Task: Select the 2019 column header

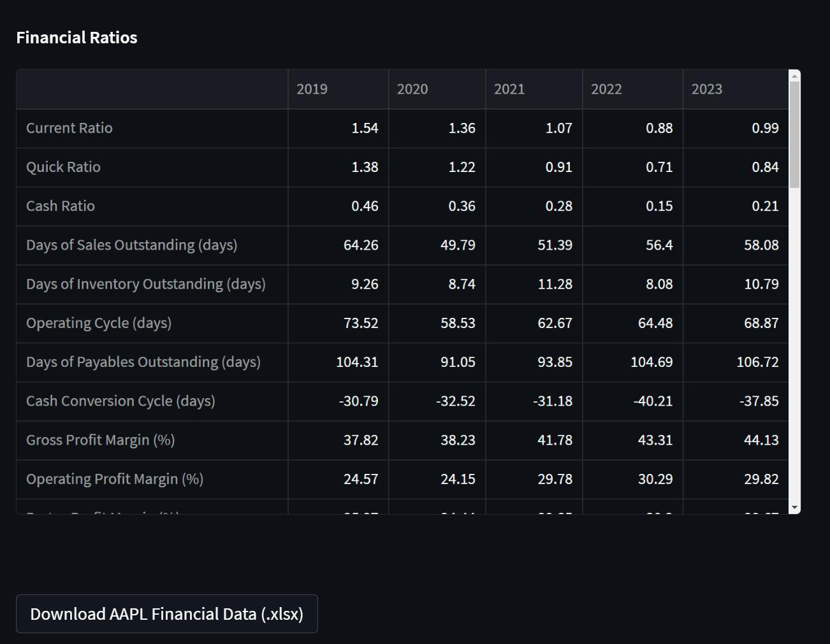Action: pyautogui.click(x=338, y=89)
